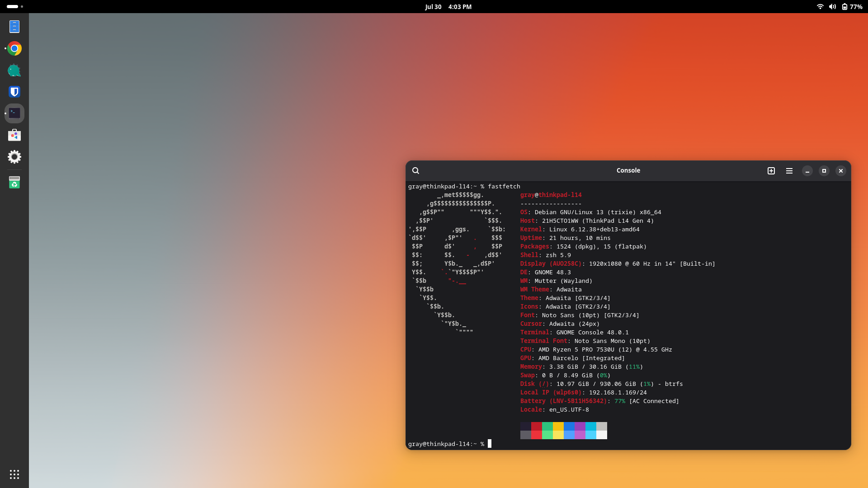The image size is (868, 488).
Task: Click the 'OS: Debian GNU/Linux 13' line
Action: pos(590,212)
